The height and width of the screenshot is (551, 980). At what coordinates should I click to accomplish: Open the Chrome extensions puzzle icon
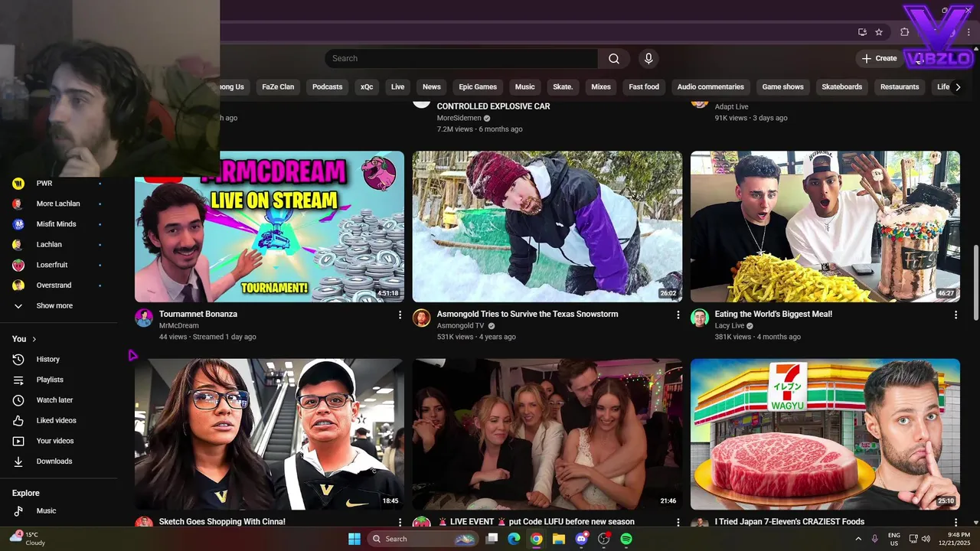pyautogui.click(x=904, y=32)
